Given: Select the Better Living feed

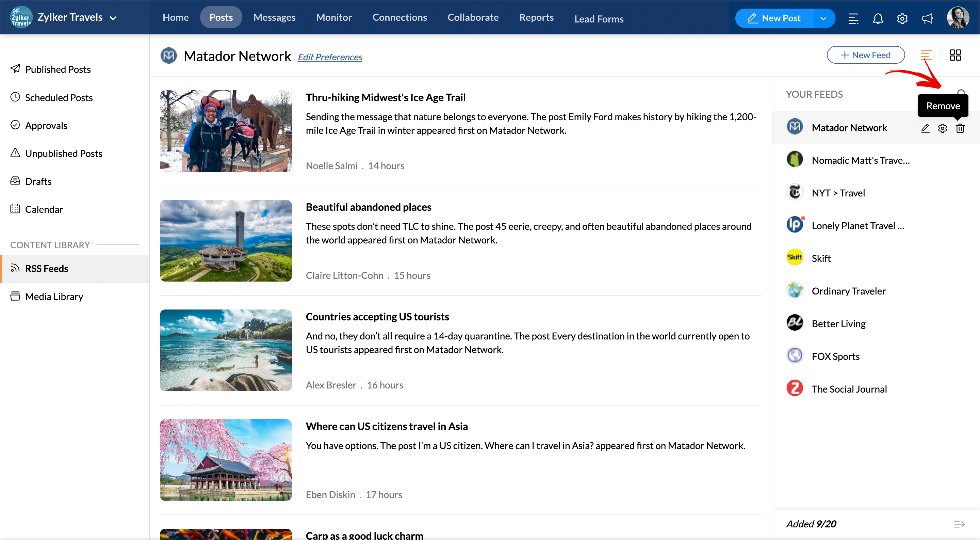Looking at the screenshot, I should tap(876, 324).
